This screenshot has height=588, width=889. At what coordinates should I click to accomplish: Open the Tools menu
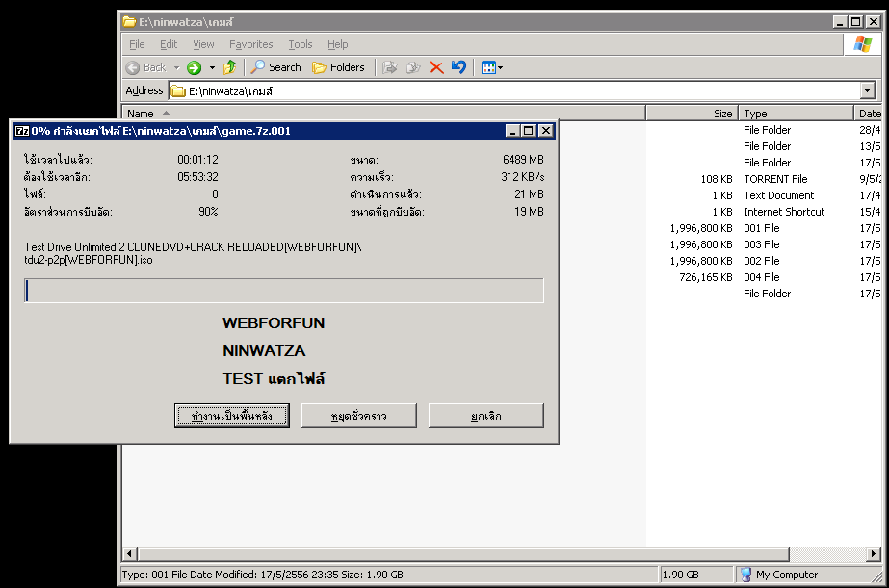[301, 44]
